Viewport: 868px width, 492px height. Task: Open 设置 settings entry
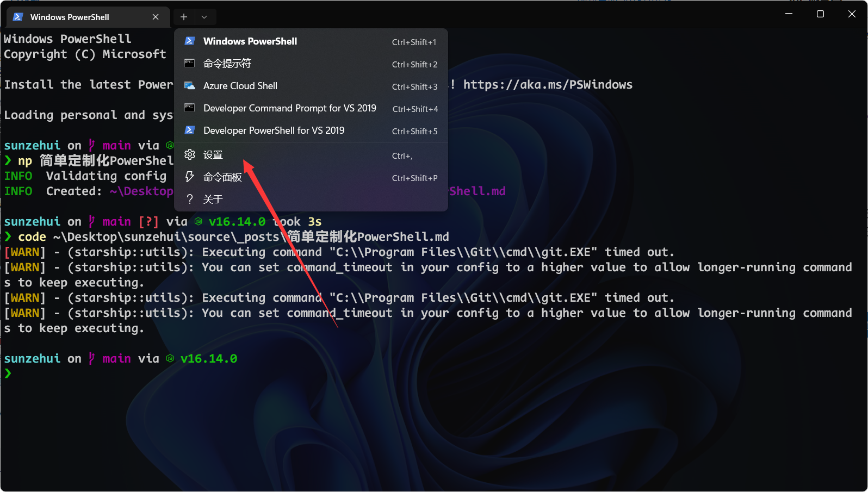(x=311, y=155)
